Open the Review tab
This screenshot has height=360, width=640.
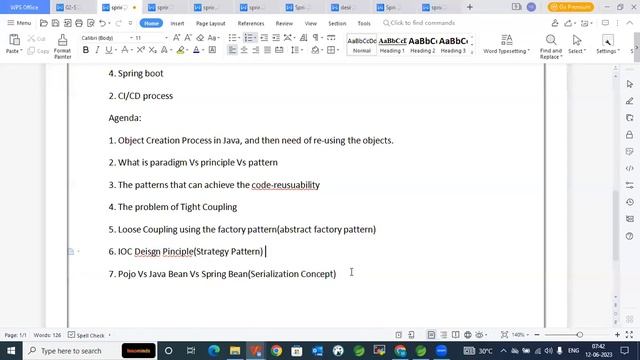click(x=284, y=23)
